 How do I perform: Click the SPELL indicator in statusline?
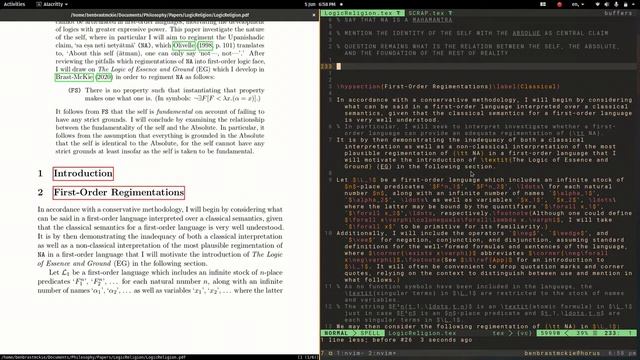[x=370, y=333]
